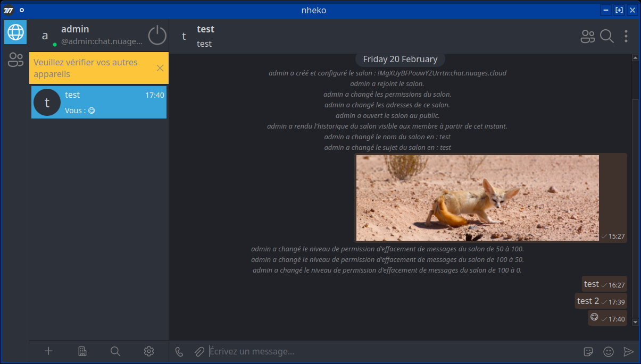Click the globe all-rooms icon in sidebar
The image size is (641, 364).
(x=15, y=32)
